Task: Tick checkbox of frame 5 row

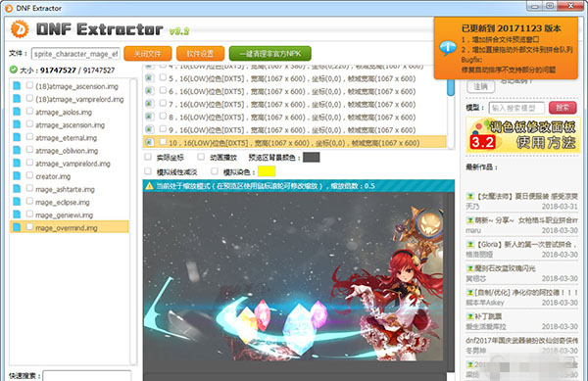Action: pos(163,77)
